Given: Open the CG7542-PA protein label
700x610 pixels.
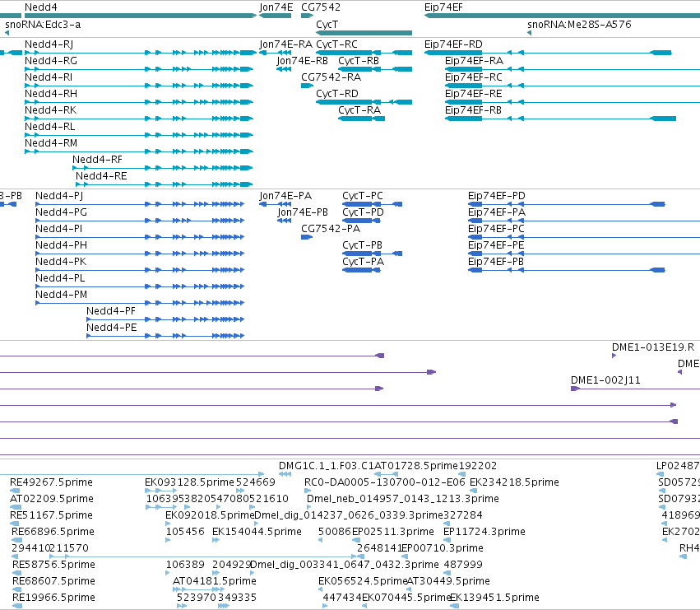Looking at the screenshot, I should click(x=331, y=229).
